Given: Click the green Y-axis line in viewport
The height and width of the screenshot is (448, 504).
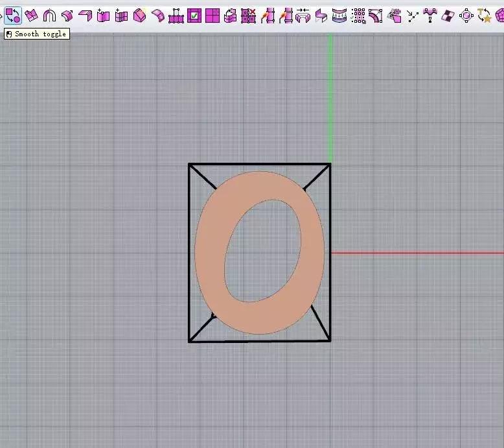Looking at the screenshot, I should (x=330, y=97).
